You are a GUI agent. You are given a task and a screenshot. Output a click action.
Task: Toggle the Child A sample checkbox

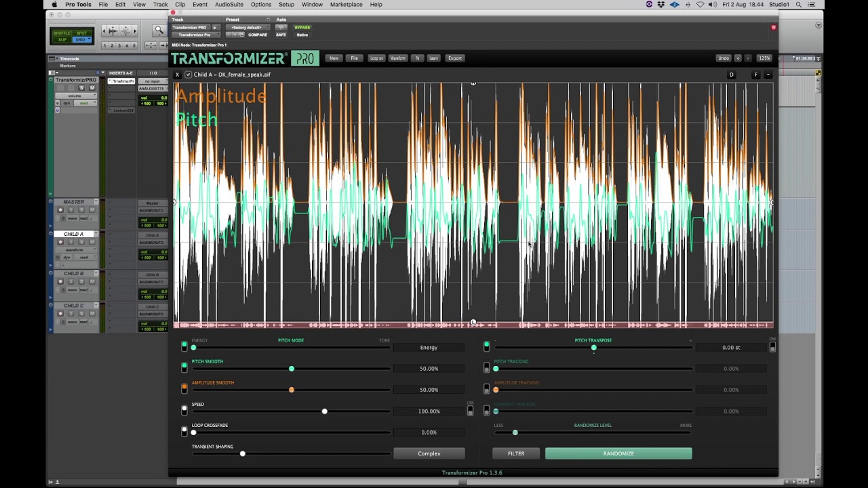[189, 75]
